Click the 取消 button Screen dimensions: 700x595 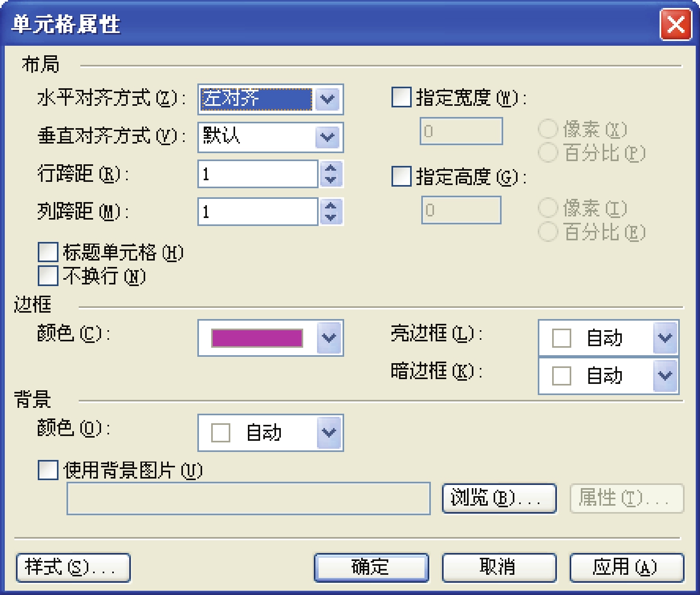click(x=499, y=567)
